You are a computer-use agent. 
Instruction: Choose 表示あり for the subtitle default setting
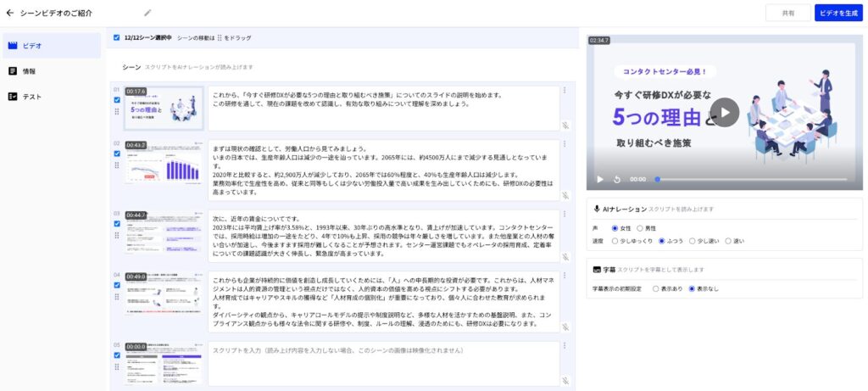click(656, 289)
